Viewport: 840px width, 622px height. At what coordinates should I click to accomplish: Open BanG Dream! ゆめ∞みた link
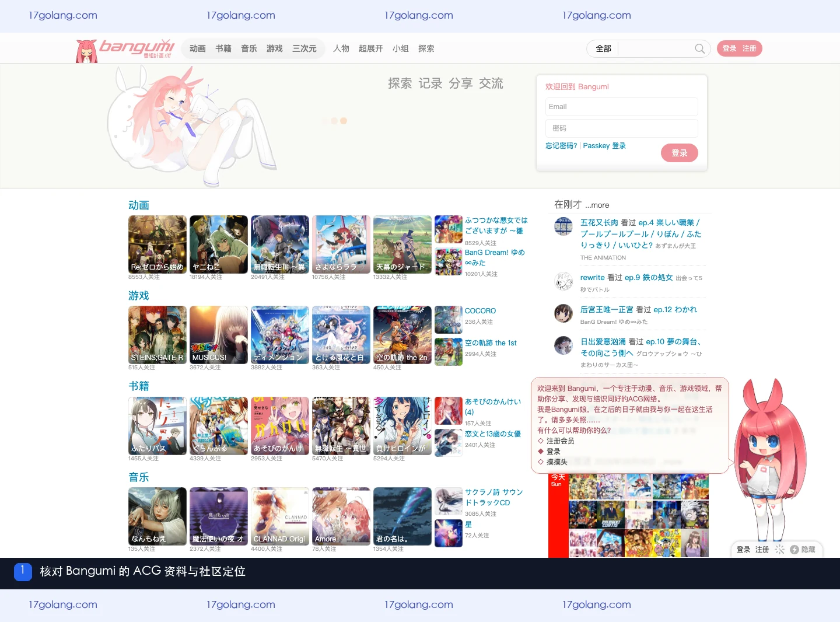point(495,257)
